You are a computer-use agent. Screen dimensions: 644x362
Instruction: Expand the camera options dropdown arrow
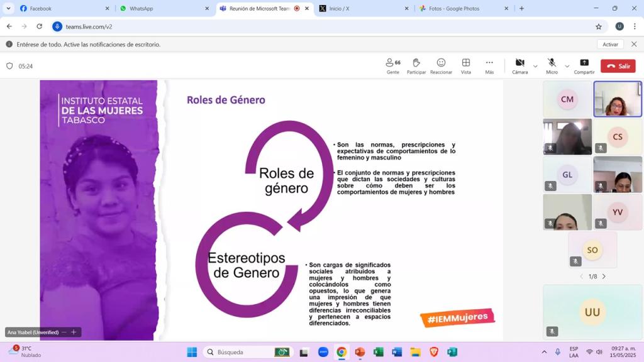[x=535, y=66]
